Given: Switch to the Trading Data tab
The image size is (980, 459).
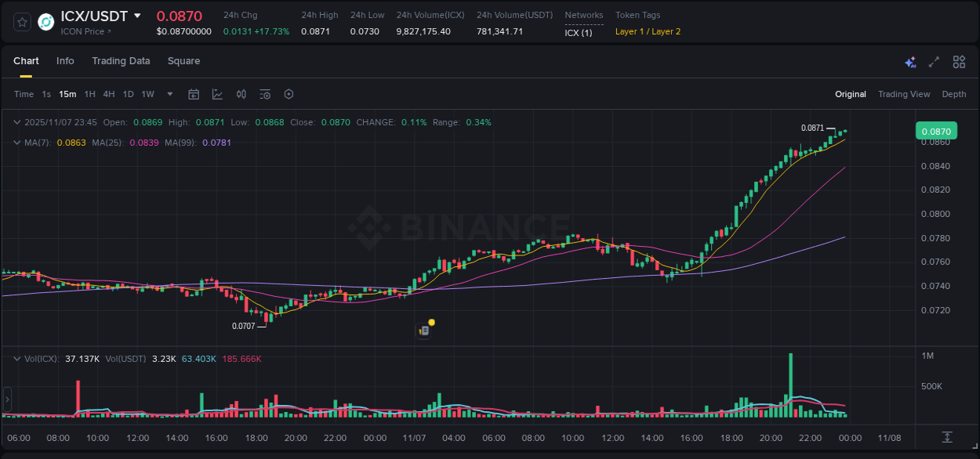Looking at the screenshot, I should point(121,61).
